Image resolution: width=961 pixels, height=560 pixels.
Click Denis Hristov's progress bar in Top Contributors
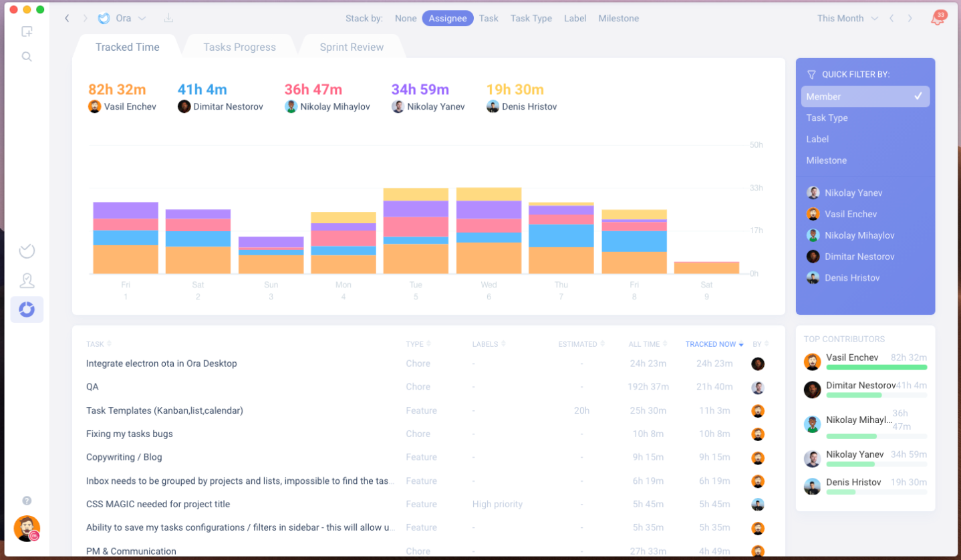pos(876,492)
